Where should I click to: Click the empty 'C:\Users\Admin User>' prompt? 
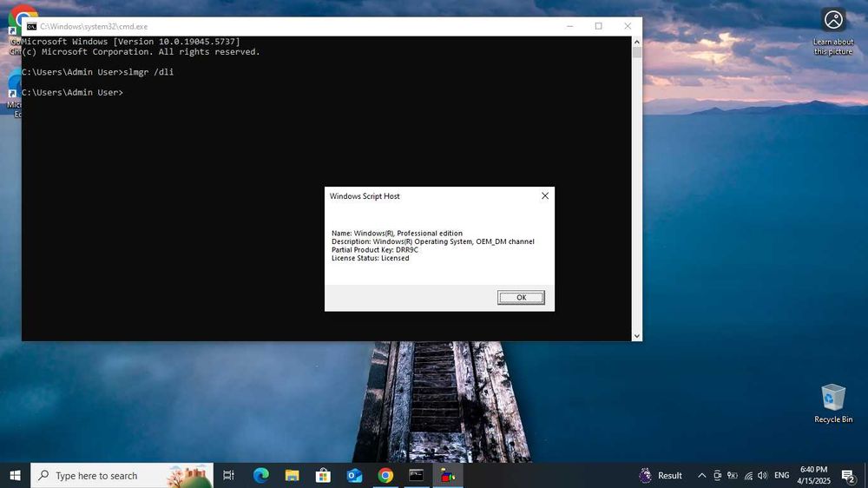(x=73, y=93)
